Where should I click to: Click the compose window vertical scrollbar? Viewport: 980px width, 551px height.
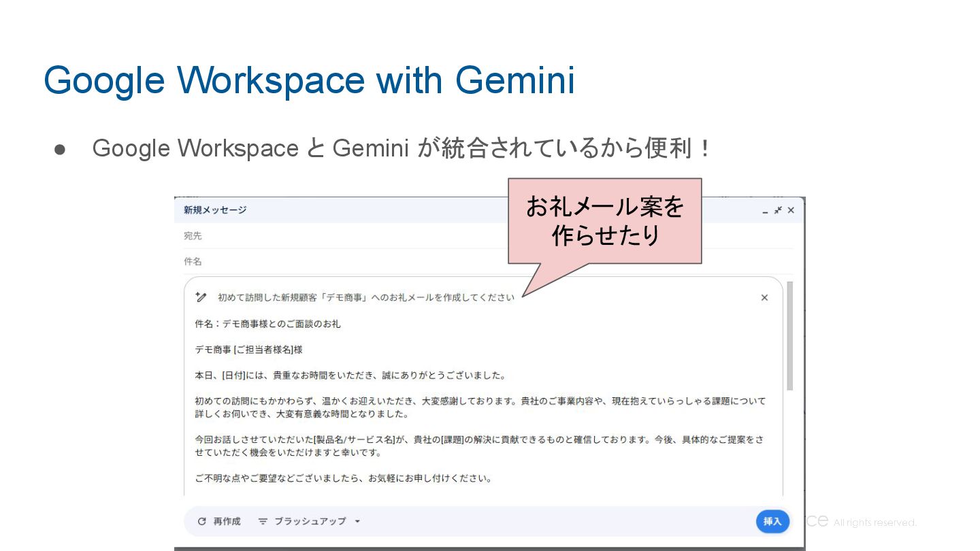[x=789, y=336]
